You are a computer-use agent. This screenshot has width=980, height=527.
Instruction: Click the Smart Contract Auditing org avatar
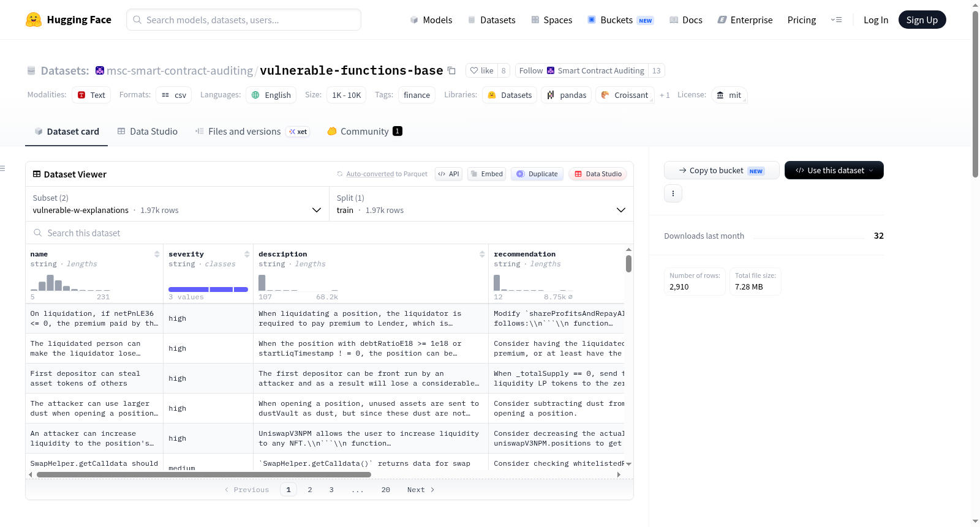click(551, 70)
